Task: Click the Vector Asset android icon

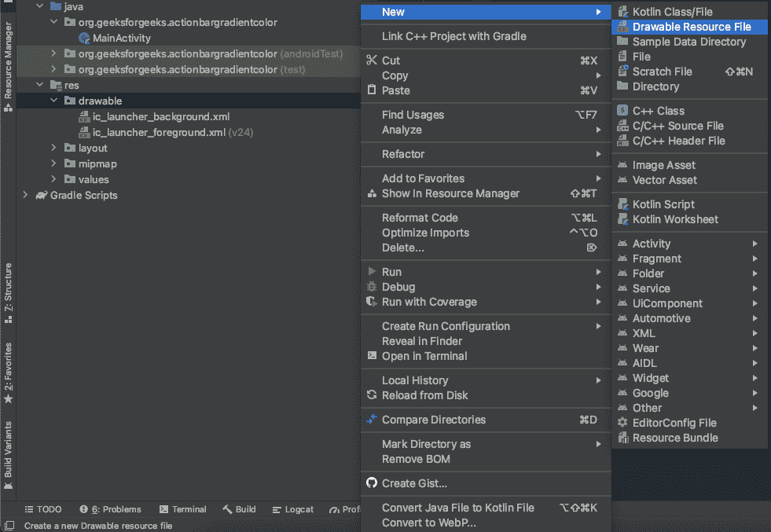Action: 622,180
